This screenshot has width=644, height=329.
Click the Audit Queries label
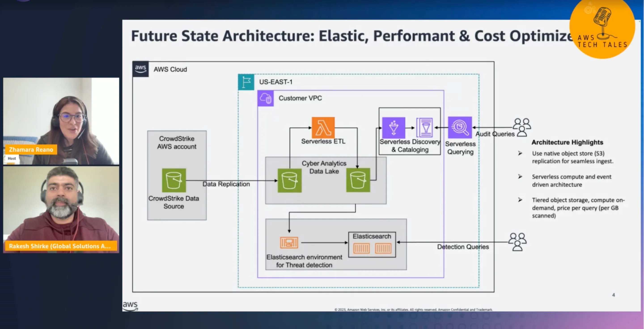[x=495, y=134]
